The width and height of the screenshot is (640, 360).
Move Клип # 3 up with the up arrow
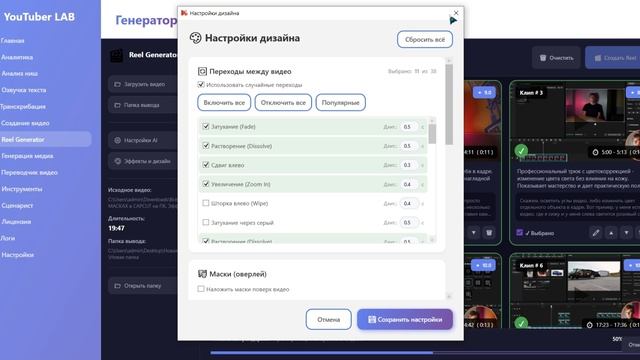(x=611, y=233)
